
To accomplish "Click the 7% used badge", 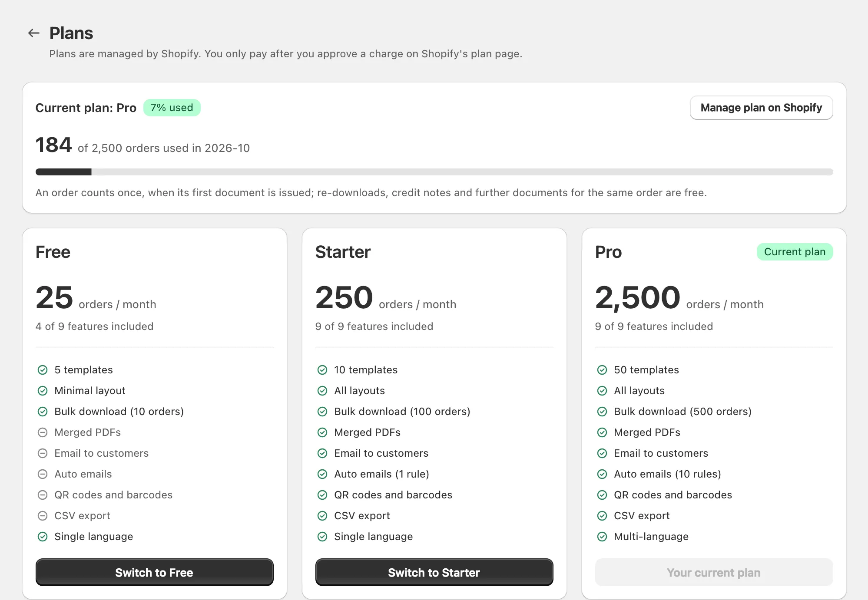I will (172, 108).
